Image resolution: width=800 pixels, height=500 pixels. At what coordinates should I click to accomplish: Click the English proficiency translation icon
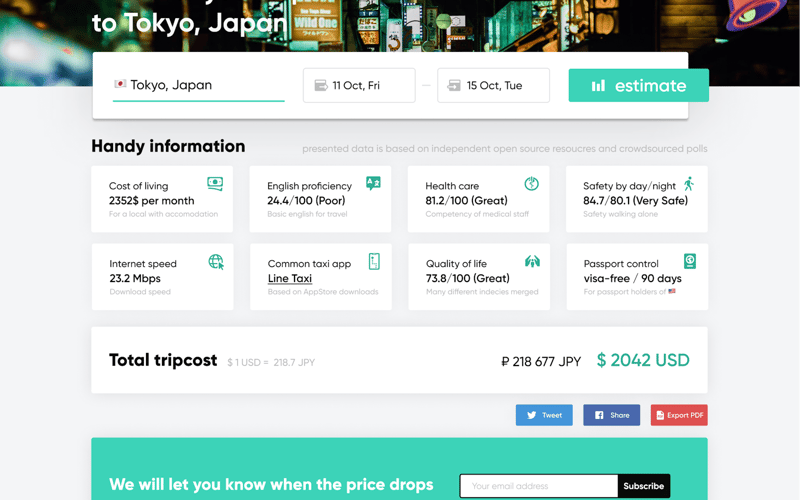pos(373,183)
